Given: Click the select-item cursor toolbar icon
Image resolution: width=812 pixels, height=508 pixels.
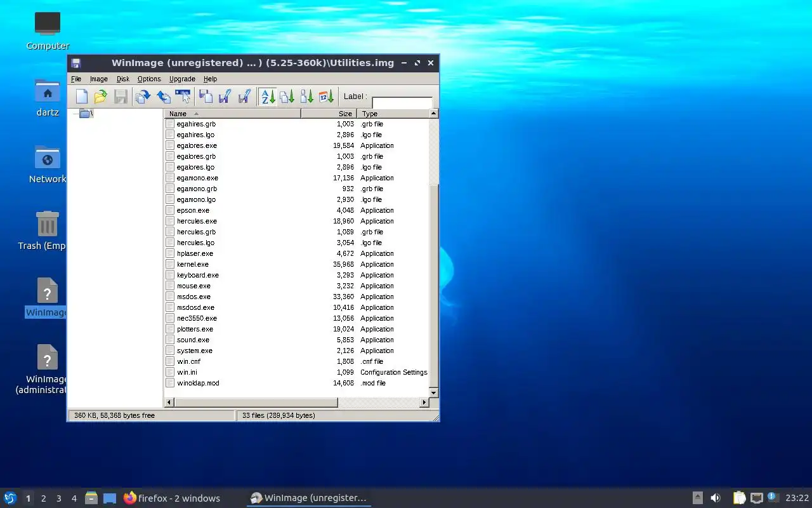Looking at the screenshot, I should tap(183, 97).
